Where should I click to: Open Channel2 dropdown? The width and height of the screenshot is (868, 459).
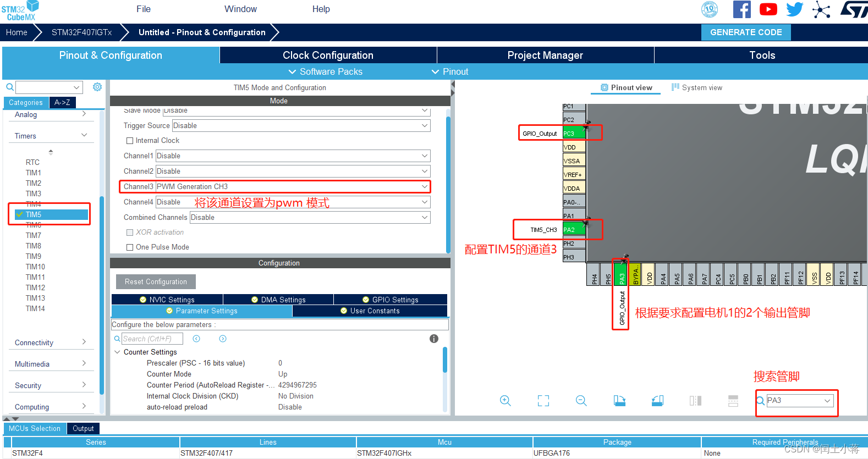[293, 172]
